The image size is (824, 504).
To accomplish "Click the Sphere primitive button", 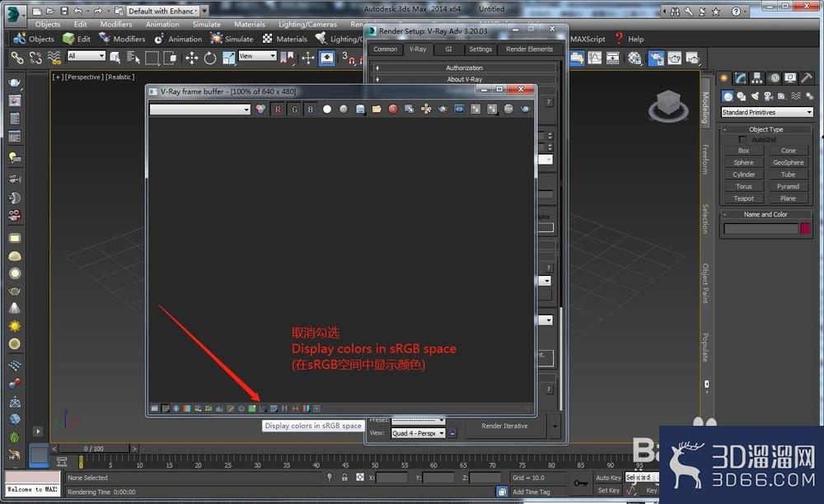I will [743, 163].
